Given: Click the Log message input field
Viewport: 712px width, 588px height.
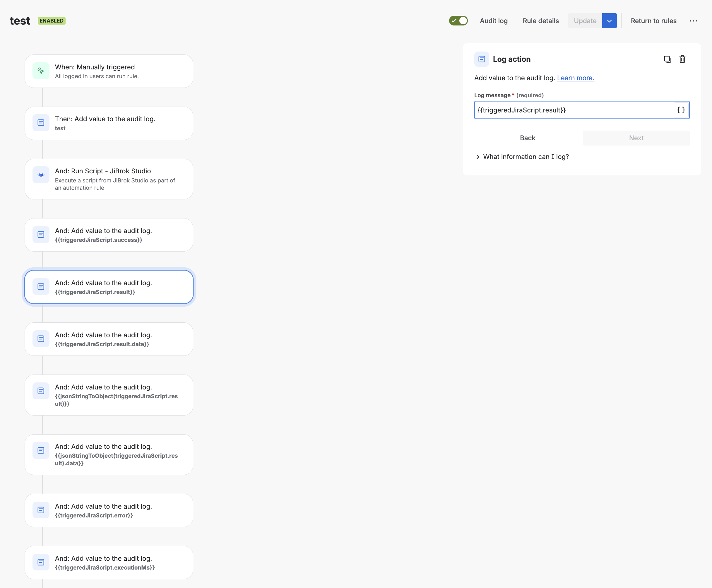Looking at the screenshot, I should click(573, 110).
